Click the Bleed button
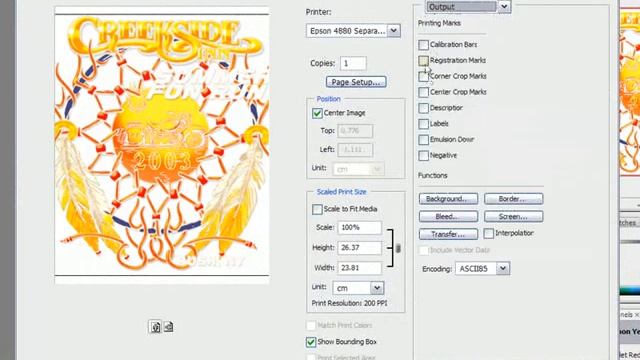Viewport: 640px width, 360px height. 448,216
